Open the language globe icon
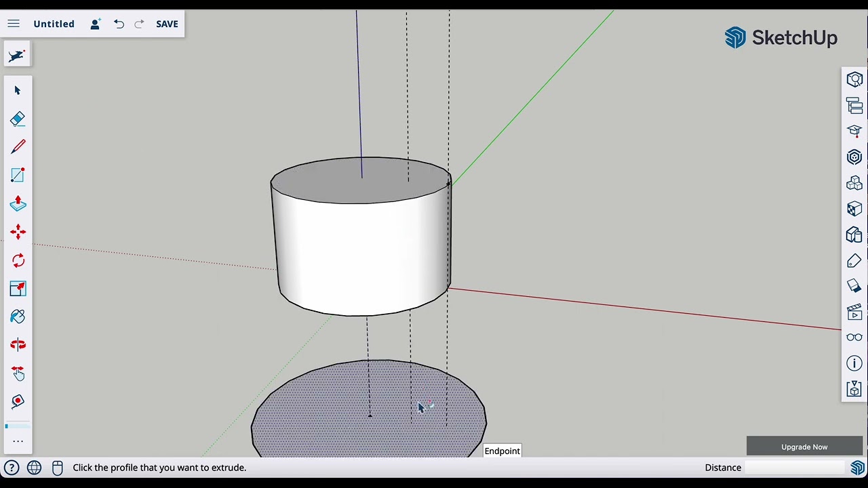This screenshot has height=488, width=868. [x=34, y=468]
